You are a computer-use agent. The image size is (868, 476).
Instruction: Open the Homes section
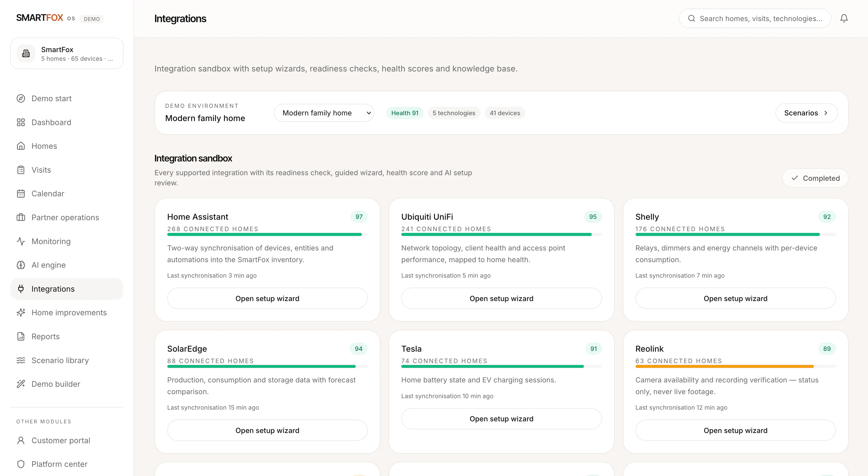[x=67, y=146]
